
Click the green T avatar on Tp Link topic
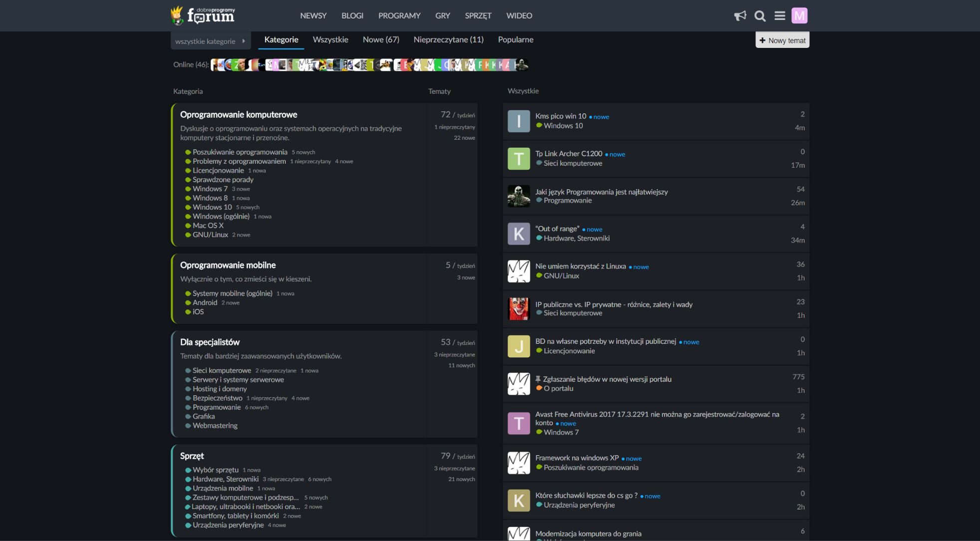[x=518, y=159]
